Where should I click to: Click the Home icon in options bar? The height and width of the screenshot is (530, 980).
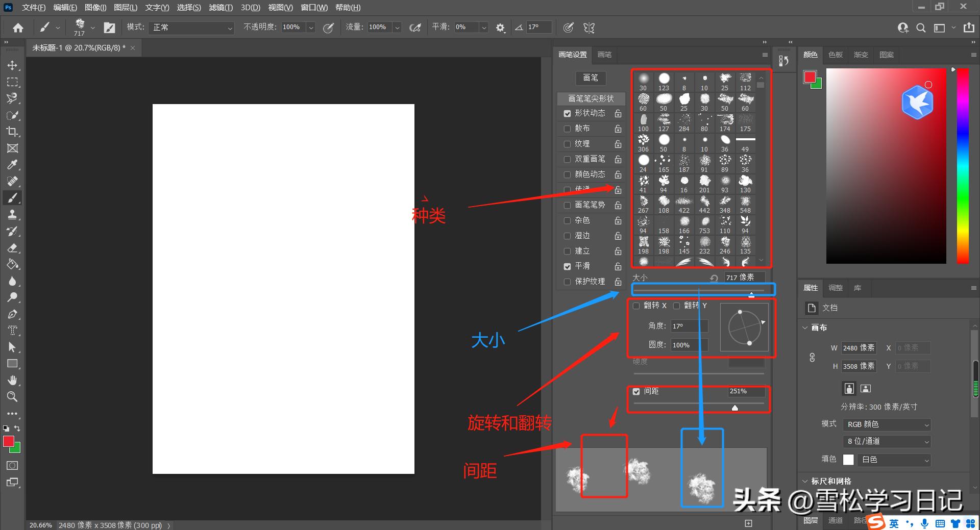18,28
